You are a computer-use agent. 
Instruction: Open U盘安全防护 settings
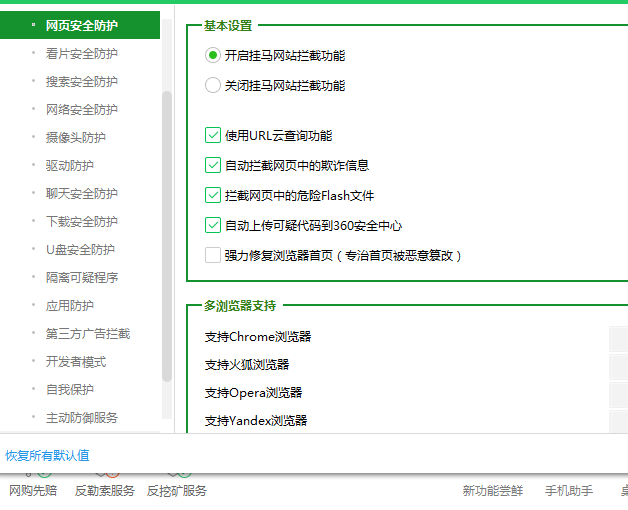point(80,250)
